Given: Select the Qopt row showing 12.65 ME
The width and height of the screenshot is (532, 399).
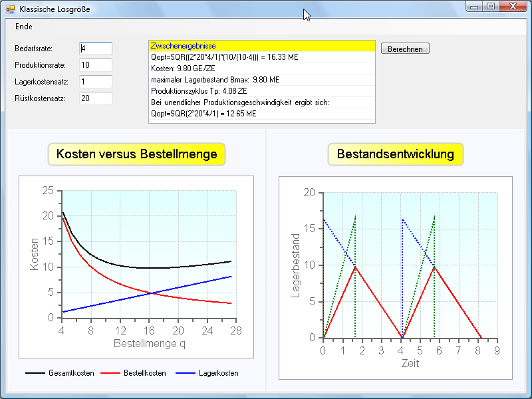Looking at the screenshot, I should tap(261, 114).
